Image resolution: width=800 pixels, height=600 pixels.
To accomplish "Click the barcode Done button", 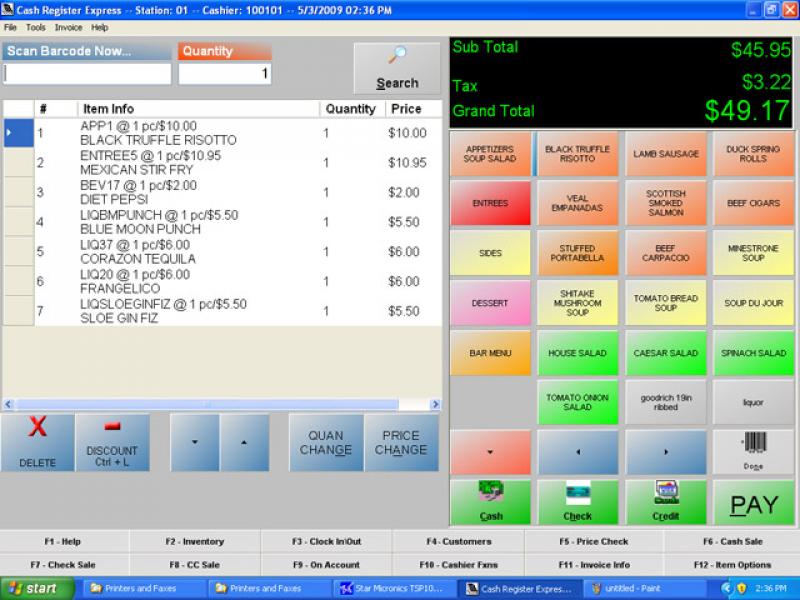I will (x=753, y=452).
